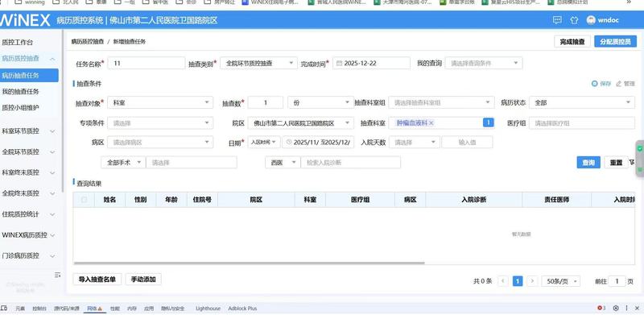Click the blue 查询 button
The width and height of the screenshot is (644, 315).
[588, 163]
